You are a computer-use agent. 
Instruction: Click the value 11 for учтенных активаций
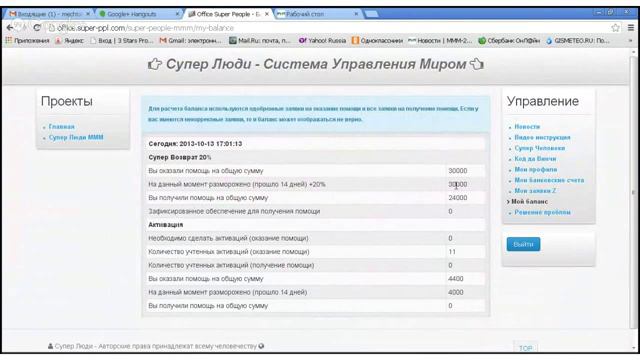[452, 252]
